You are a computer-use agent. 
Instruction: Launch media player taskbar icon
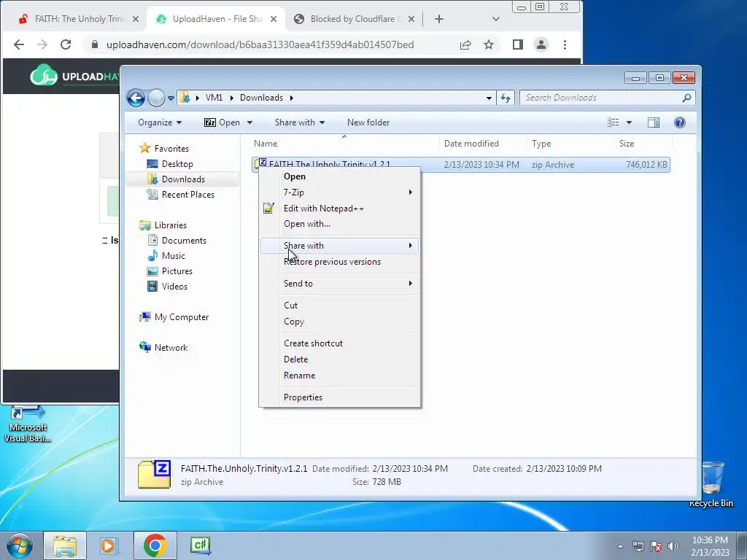pyautogui.click(x=109, y=545)
